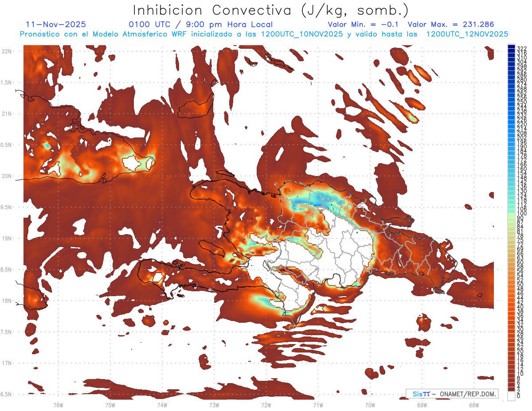Click the '75W' longitude label

(110, 405)
